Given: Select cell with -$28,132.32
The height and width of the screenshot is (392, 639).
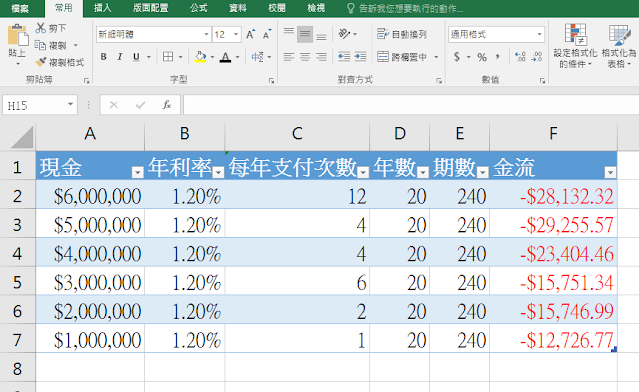Looking at the screenshot, I should [553, 196].
